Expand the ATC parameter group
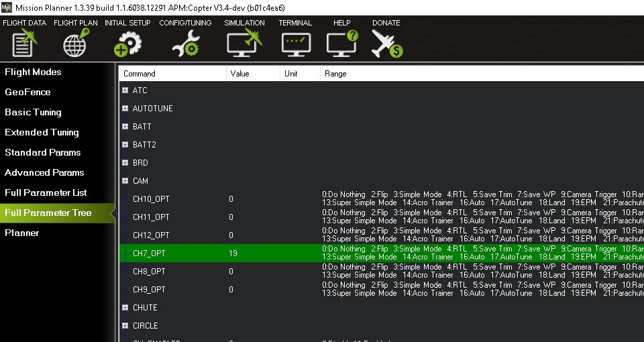The image size is (644, 342). (x=125, y=91)
